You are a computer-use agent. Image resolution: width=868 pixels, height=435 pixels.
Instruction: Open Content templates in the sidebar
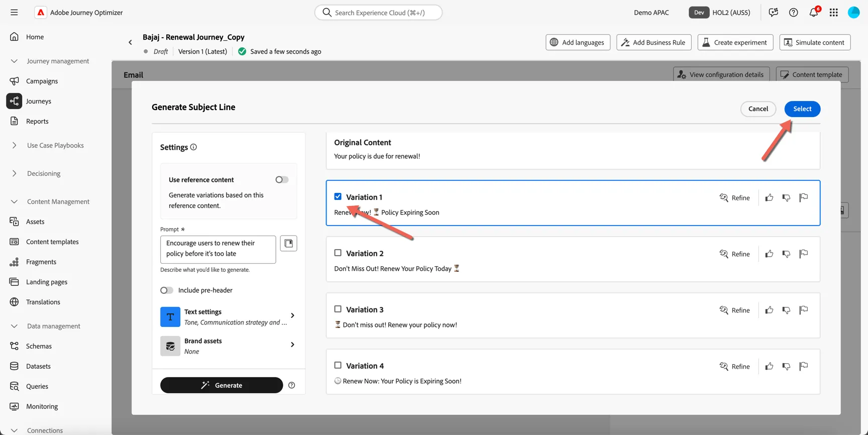tap(52, 242)
